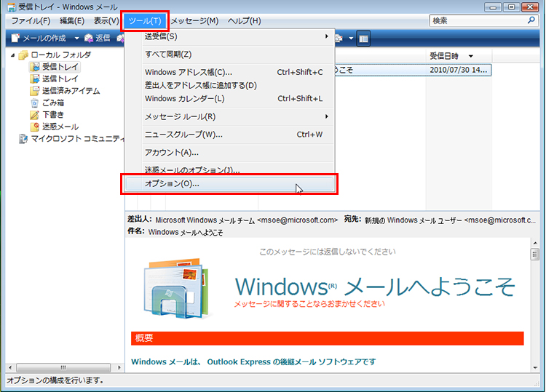The image size is (546, 392).
Task: Toggle the preview pane layout icon
Action: [363, 39]
